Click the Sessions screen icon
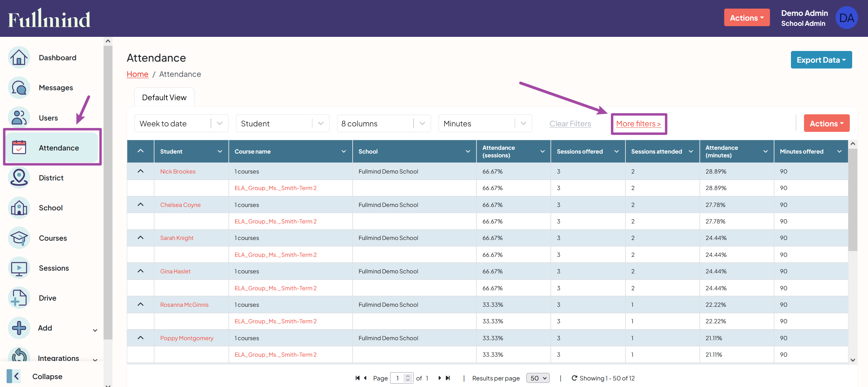The width and height of the screenshot is (868, 387). click(x=19, y=268)
